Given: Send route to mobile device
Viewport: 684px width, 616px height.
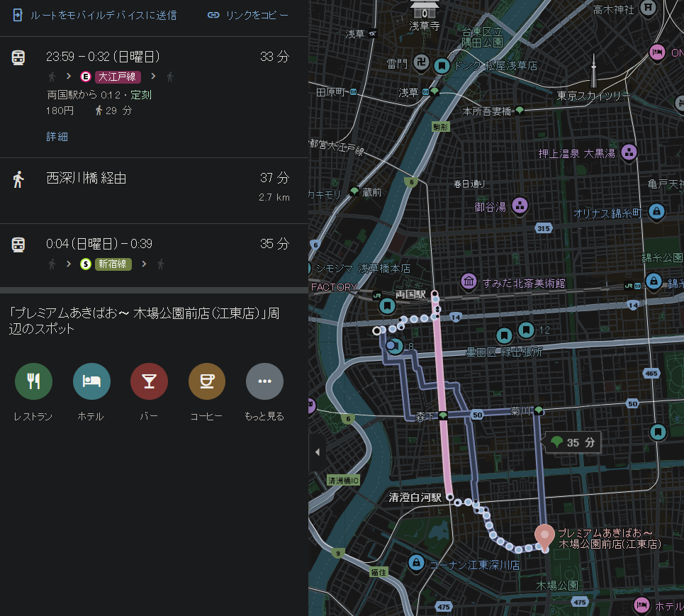Looking at the screenshot, I should (95, 15).
